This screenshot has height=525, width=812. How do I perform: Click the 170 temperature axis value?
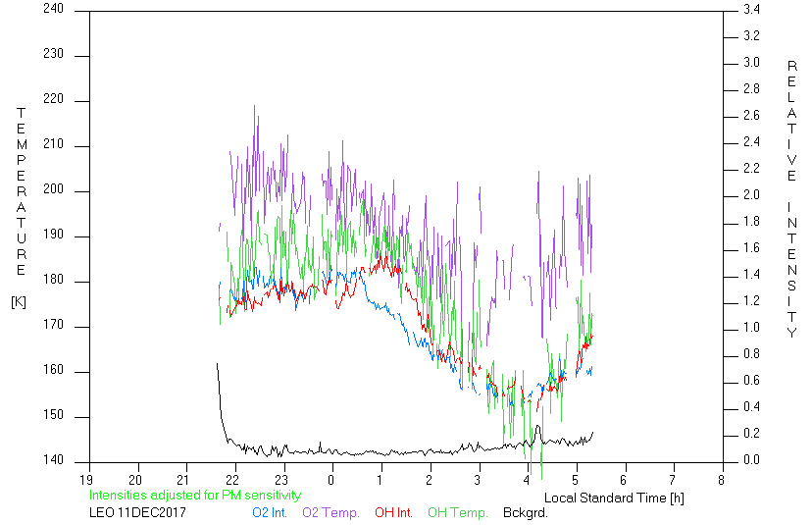(53, 325)
